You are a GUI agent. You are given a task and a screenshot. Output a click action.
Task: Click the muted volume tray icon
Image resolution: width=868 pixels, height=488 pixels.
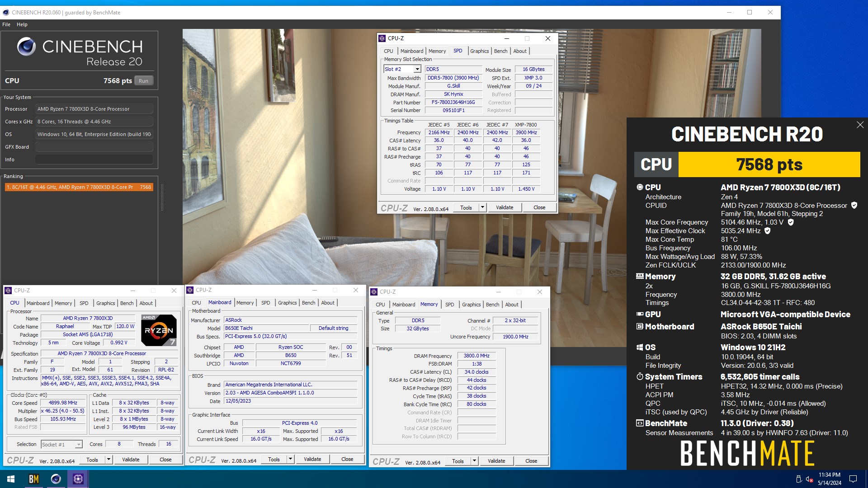[810, 479]
